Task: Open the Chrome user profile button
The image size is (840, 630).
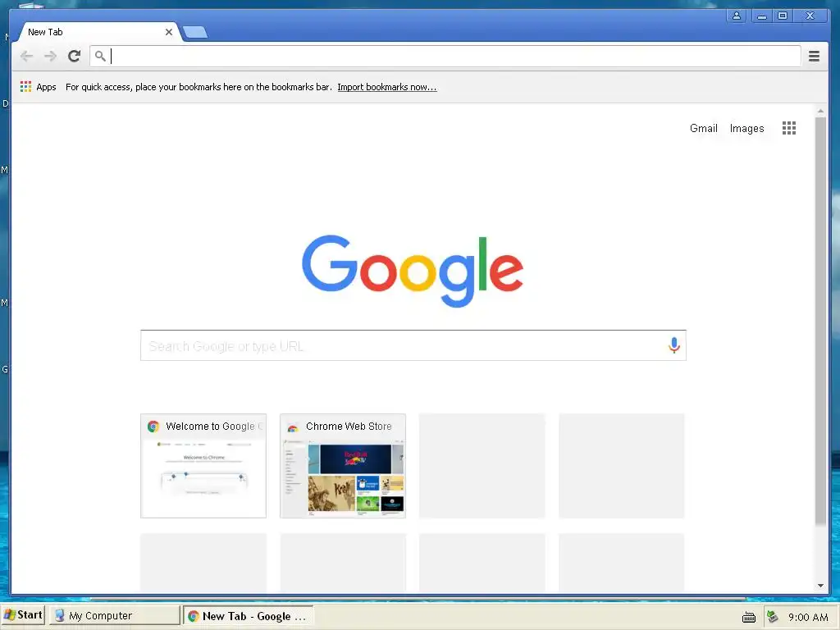Action: (737, 16)
